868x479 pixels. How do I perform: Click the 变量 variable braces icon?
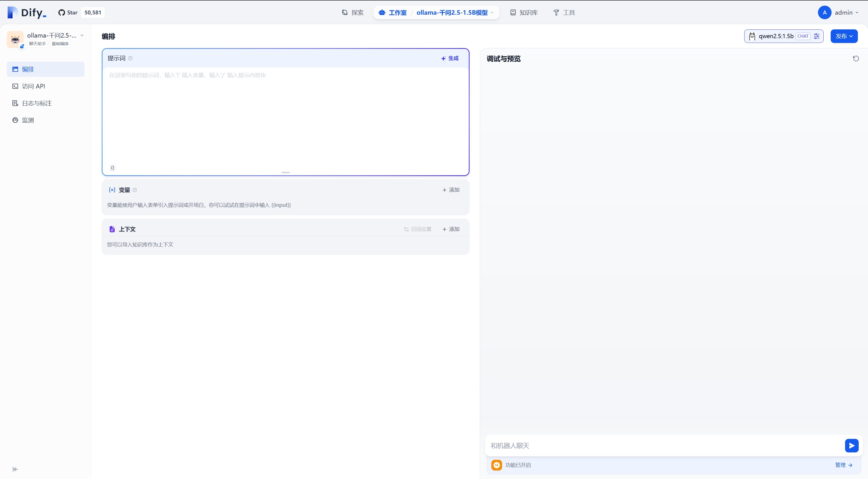[112, 190]
